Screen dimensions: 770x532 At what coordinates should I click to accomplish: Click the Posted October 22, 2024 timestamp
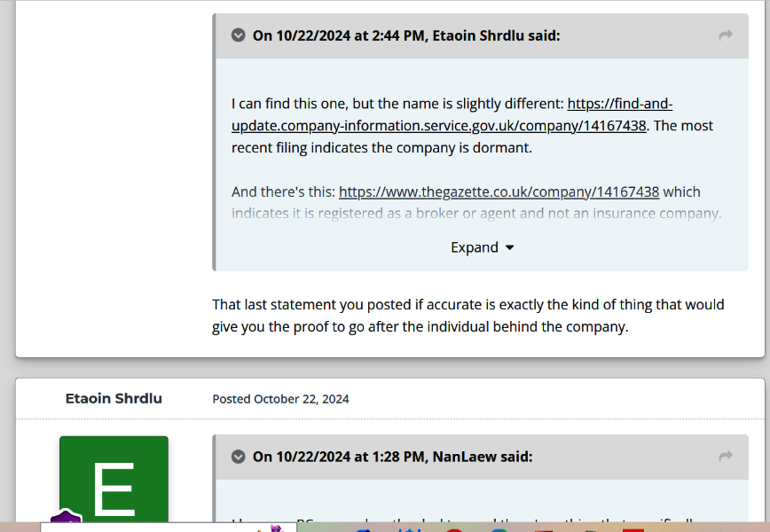[x=280, y=399]
